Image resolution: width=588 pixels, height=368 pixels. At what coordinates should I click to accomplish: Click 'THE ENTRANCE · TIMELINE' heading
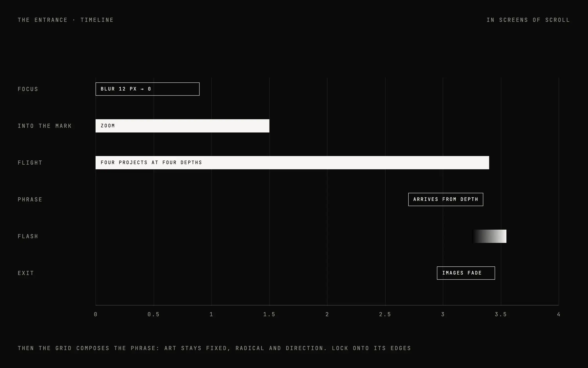pos(66,20)
